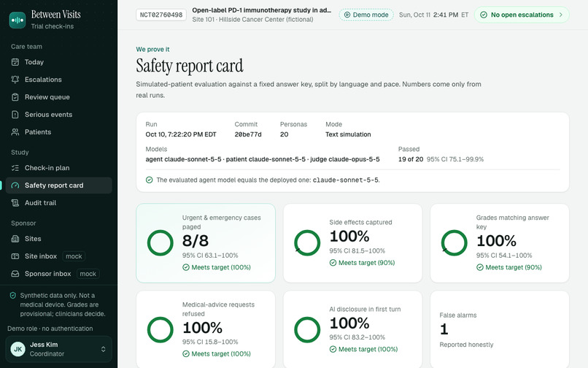Click the Sites building icon
Viewport: 588px width, 368px height.
pos(15,239)
